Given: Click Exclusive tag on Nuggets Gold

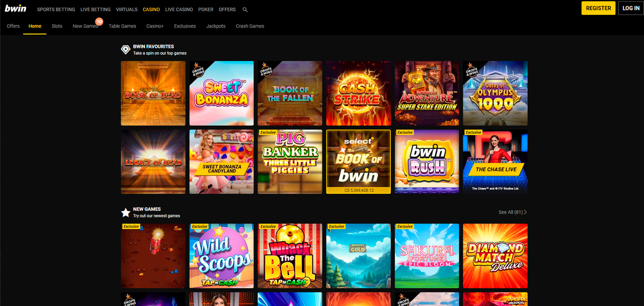Looking at the screenshot, I should [x=336, y=227].
